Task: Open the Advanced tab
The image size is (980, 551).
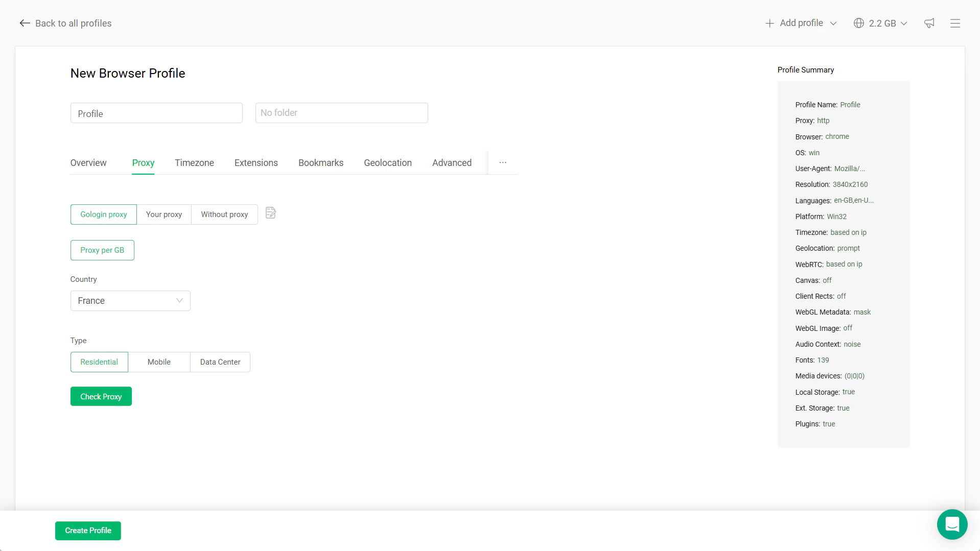Action: (x=452, y=162)
